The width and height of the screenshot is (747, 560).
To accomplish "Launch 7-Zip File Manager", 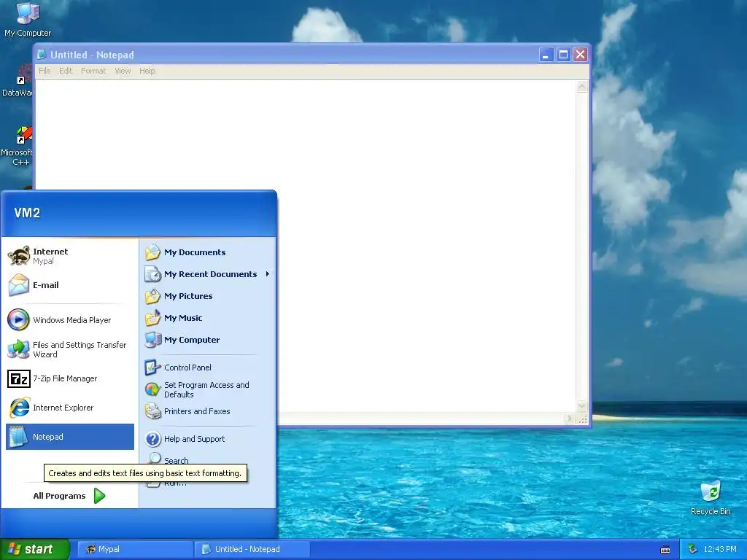I will pos(70,378).
